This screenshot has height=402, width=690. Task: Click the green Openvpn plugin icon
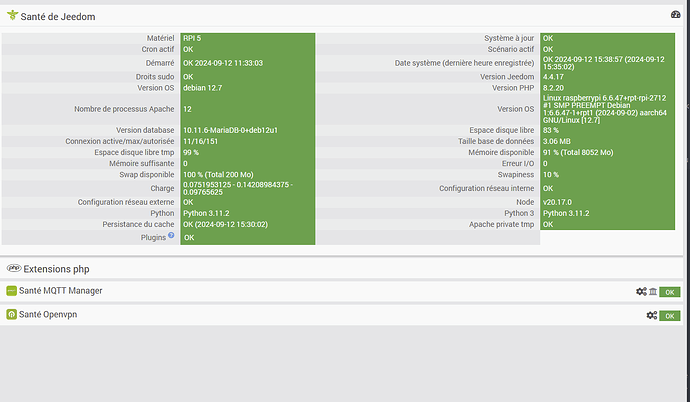pos(11,314)
